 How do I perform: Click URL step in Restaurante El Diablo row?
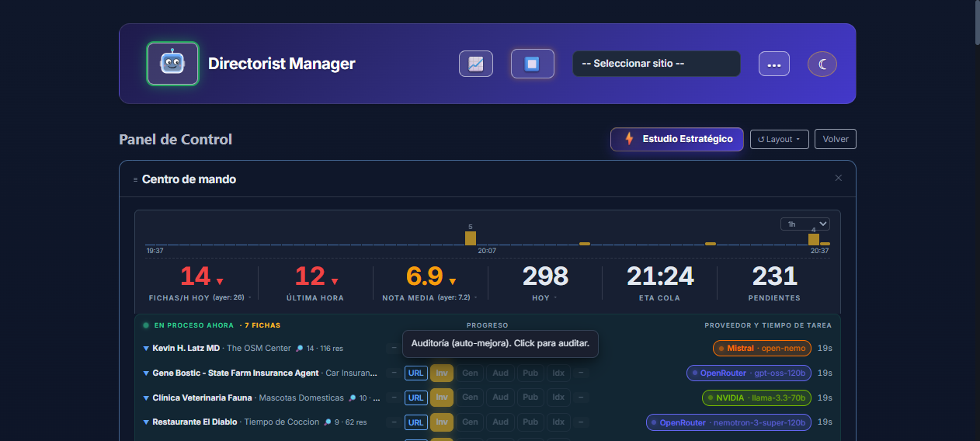coord(416,423)
